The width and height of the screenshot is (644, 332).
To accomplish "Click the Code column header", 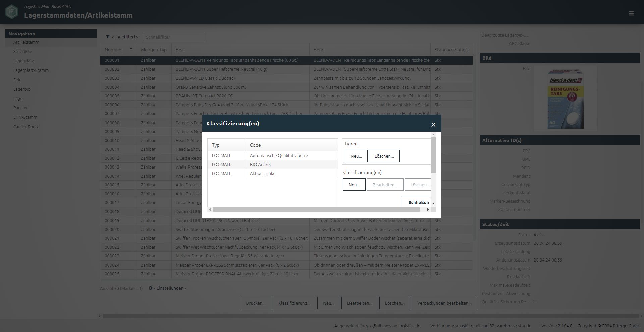I will tap(291, 145).
